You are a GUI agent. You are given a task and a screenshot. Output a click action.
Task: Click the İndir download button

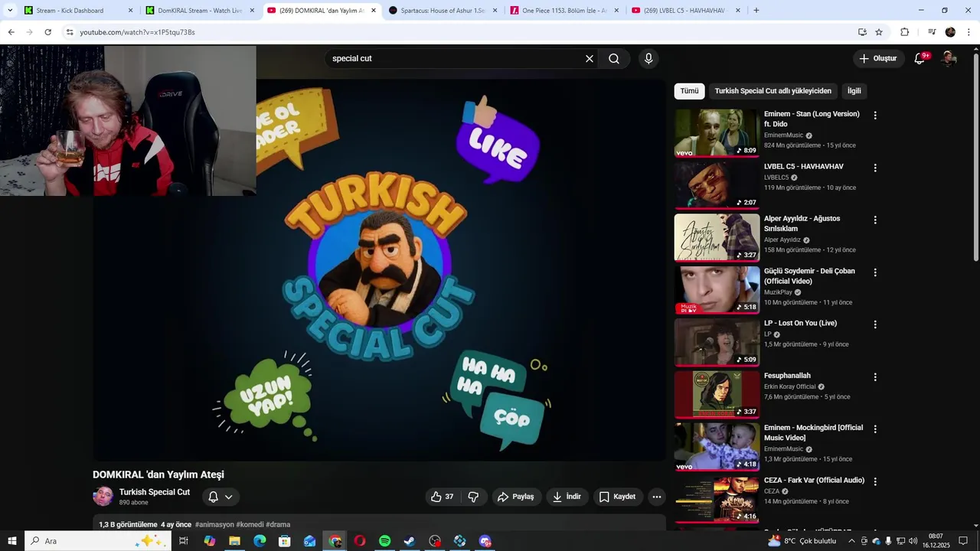pyautogui.click(x=567, y=497)
